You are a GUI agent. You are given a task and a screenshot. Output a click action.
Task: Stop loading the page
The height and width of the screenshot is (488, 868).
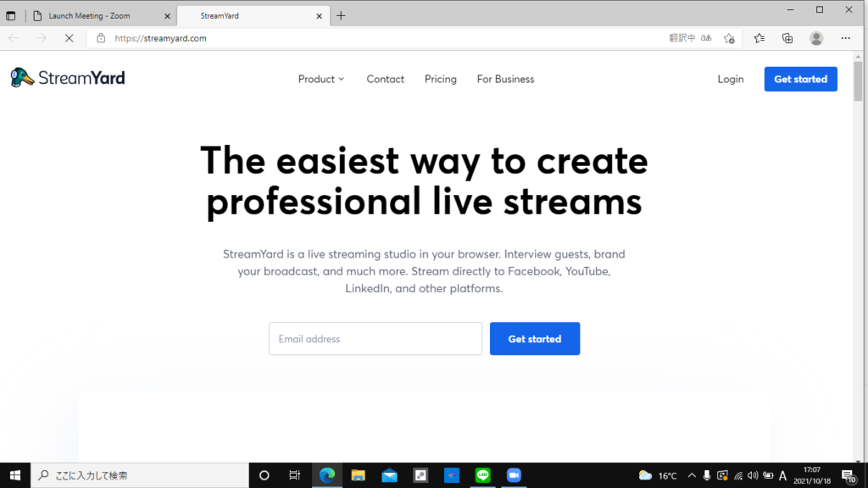pyautogui.click(x=69, y=38)
